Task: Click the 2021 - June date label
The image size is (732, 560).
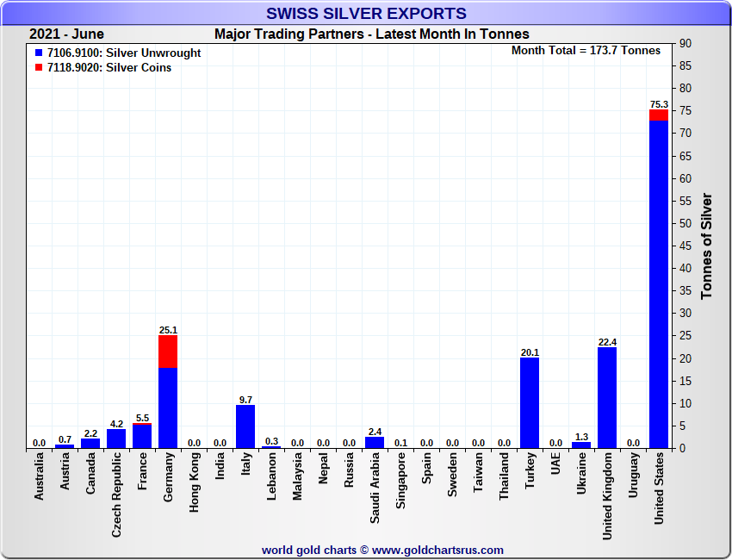Action: pos(66,34)
